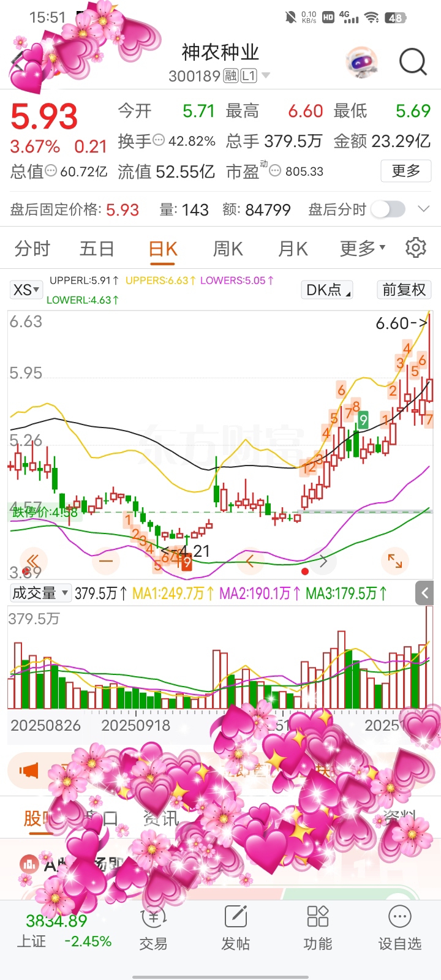Expand the side panel arrow tab

(424, 593)
